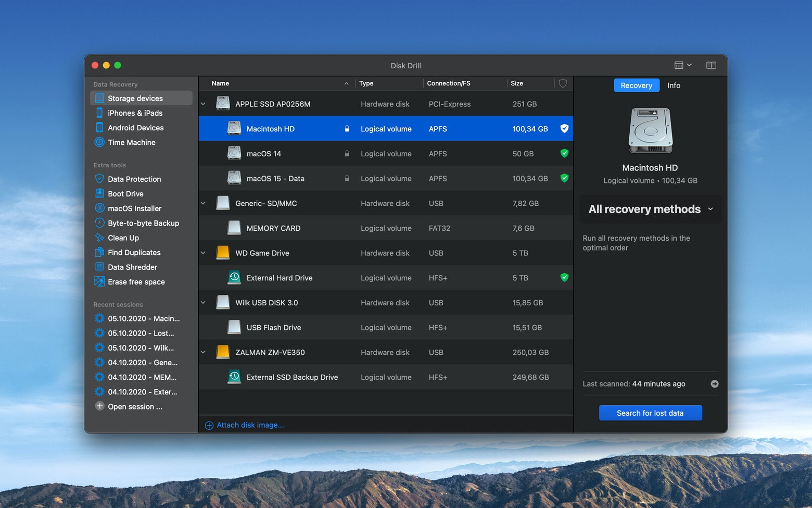Toggle the side panel layout icon
The image size is (812, 508).
tap(711, 65)
